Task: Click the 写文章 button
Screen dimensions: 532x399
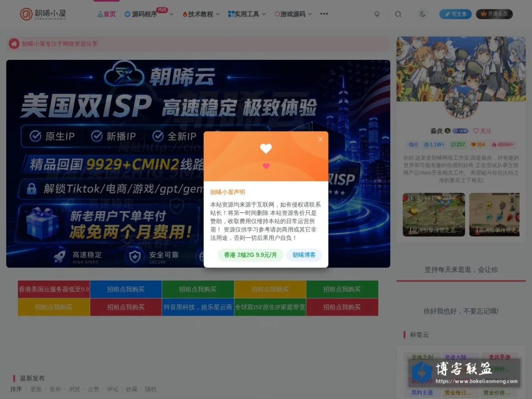Action: coord(455,14)
